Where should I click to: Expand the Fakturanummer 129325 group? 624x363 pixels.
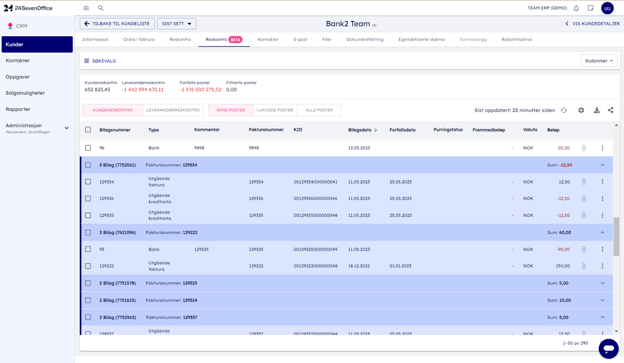tap(602, 283)
